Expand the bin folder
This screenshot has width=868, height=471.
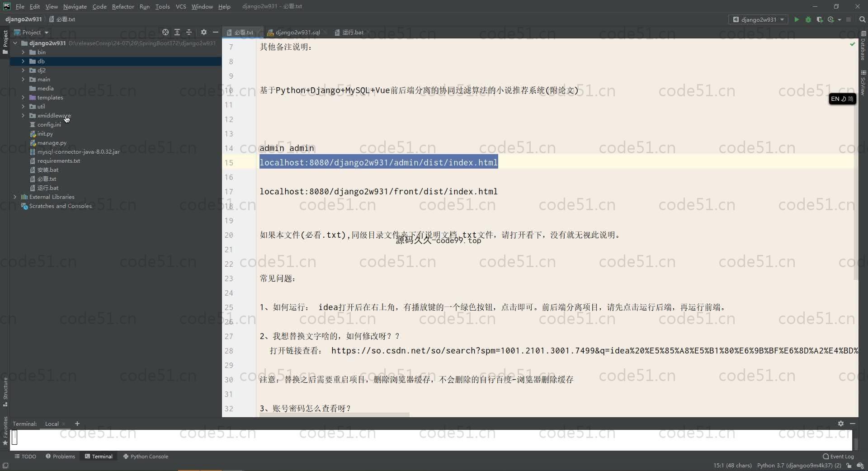[x=23, y=52]
